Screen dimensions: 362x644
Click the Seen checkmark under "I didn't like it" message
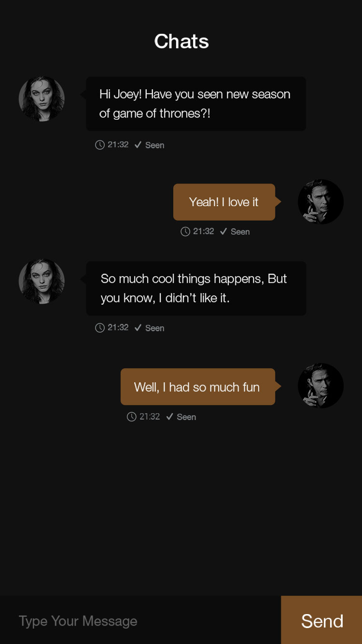coord(138,328)
